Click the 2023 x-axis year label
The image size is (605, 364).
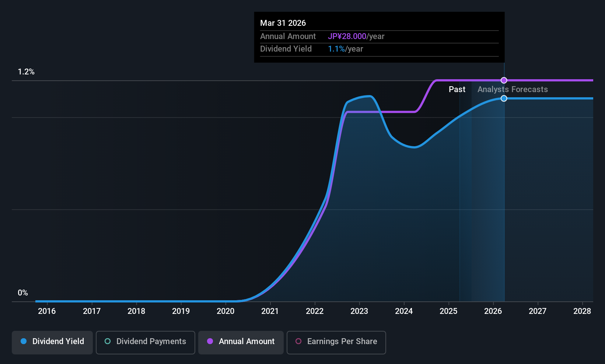click(359, 311)
